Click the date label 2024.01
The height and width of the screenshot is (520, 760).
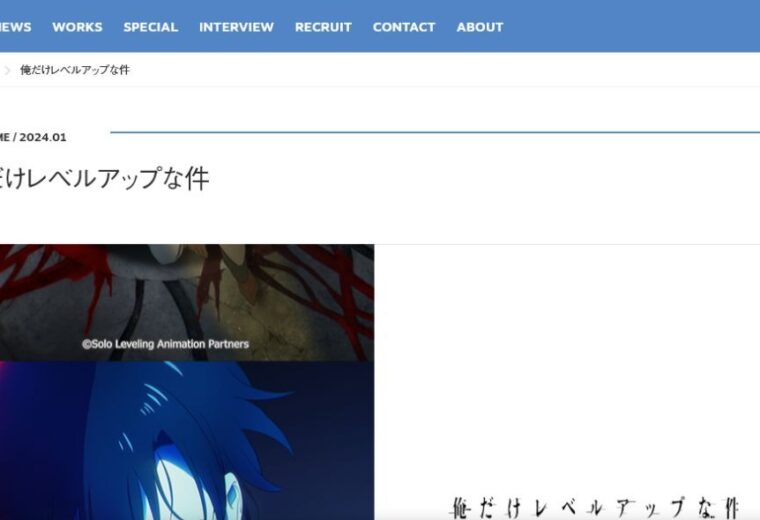coord(43,137)
